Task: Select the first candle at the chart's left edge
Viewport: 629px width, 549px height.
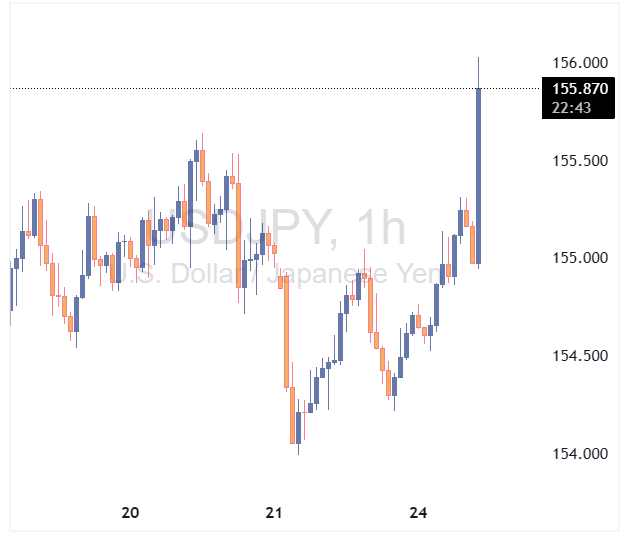Action: point(11,288)
